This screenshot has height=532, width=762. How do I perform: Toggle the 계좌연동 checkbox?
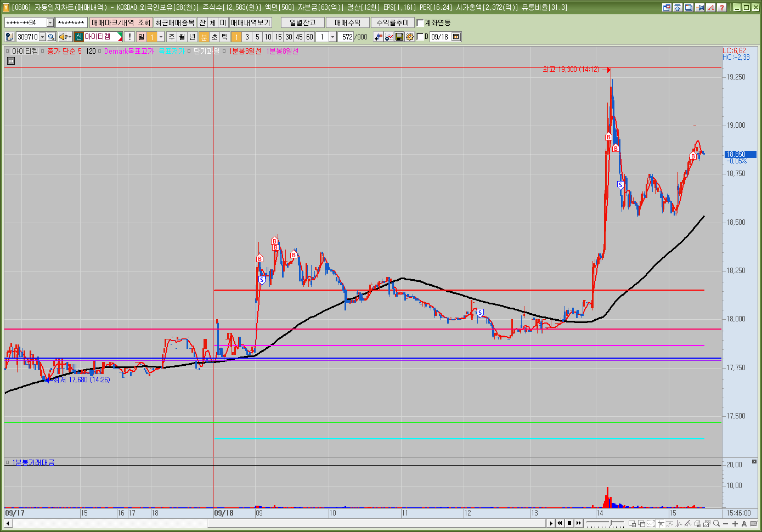coord(420,22)
